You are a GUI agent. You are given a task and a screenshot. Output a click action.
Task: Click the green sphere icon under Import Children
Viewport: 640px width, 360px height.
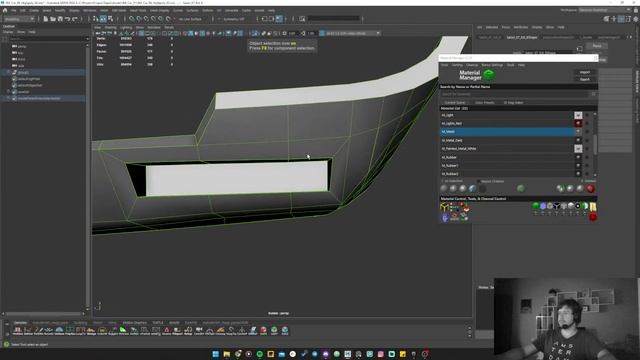[x=520, y=189]
